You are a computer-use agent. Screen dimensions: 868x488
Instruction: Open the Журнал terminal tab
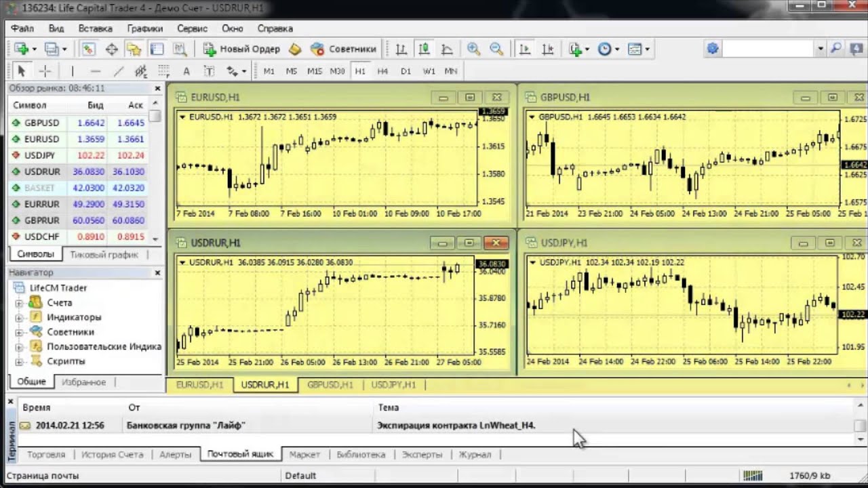pos(475,454)
